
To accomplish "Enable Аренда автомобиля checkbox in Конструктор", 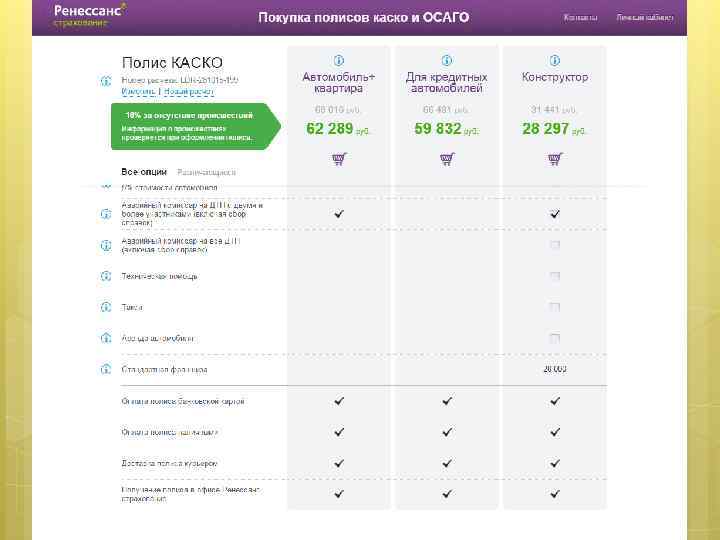I will click(554, 338).
